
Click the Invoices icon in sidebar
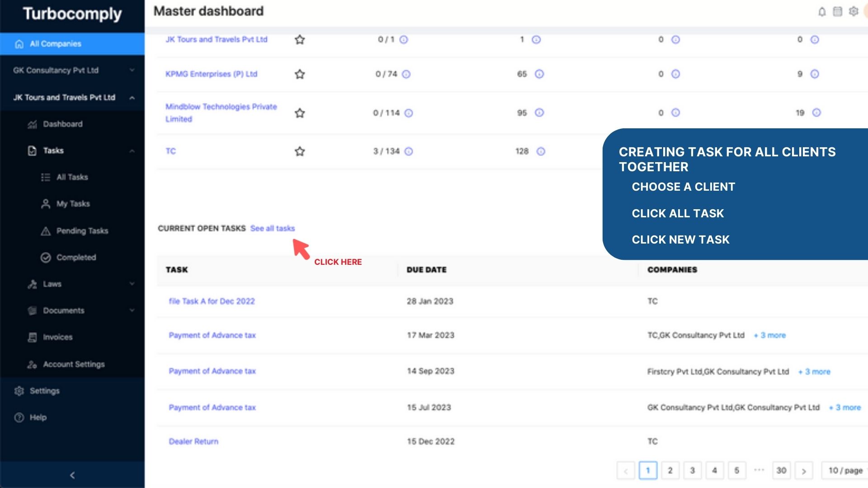coord(32,337)
